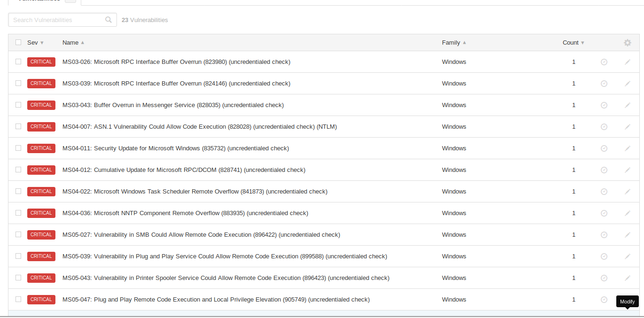Open the table settings gear icon
Screen dimensions: 644x318
pos(628,43)
